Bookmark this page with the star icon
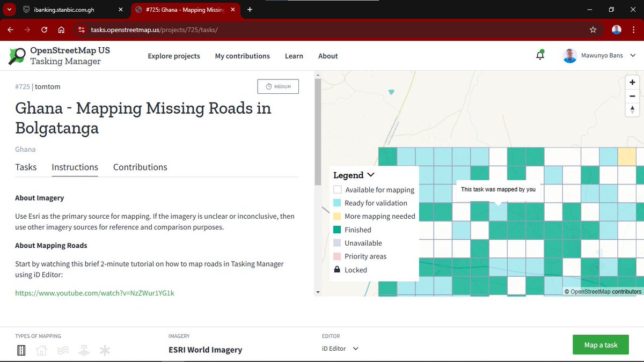 (x=593, y=30)
